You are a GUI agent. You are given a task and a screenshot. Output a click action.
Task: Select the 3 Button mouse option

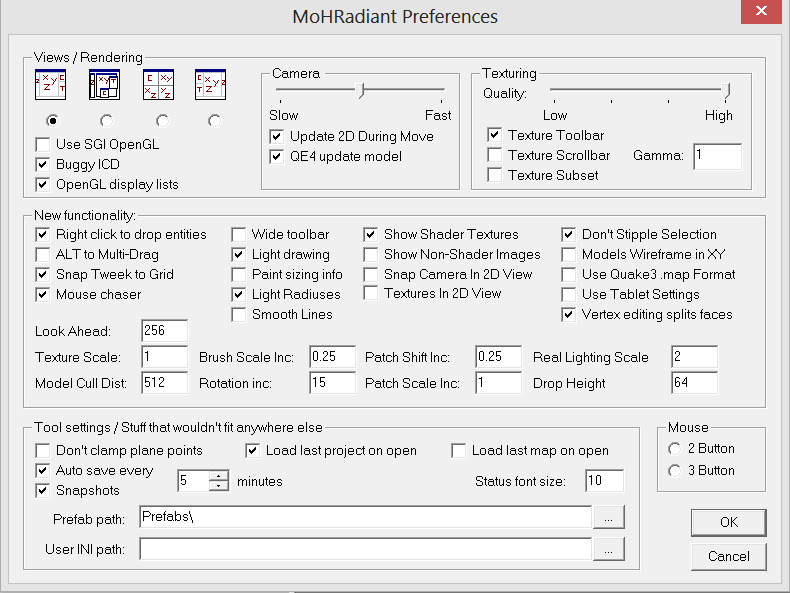673,470
